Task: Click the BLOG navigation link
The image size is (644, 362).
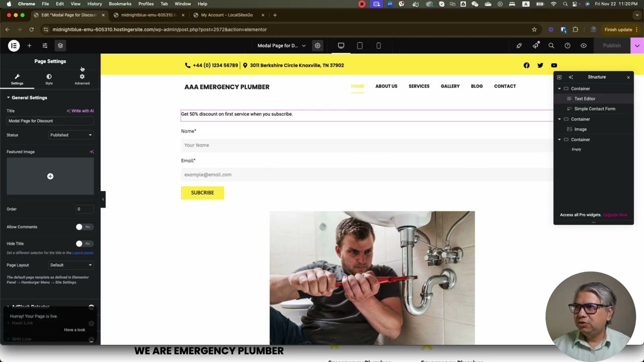Action: tap(477, 86)
